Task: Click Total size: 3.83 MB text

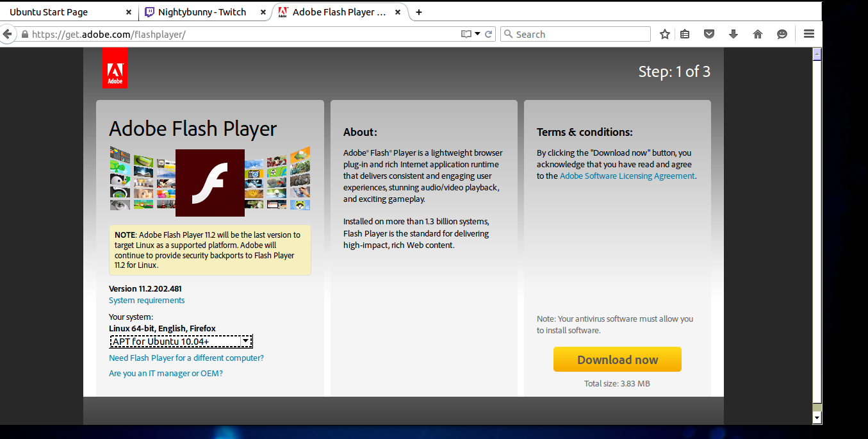Action: tap(617, 384)
